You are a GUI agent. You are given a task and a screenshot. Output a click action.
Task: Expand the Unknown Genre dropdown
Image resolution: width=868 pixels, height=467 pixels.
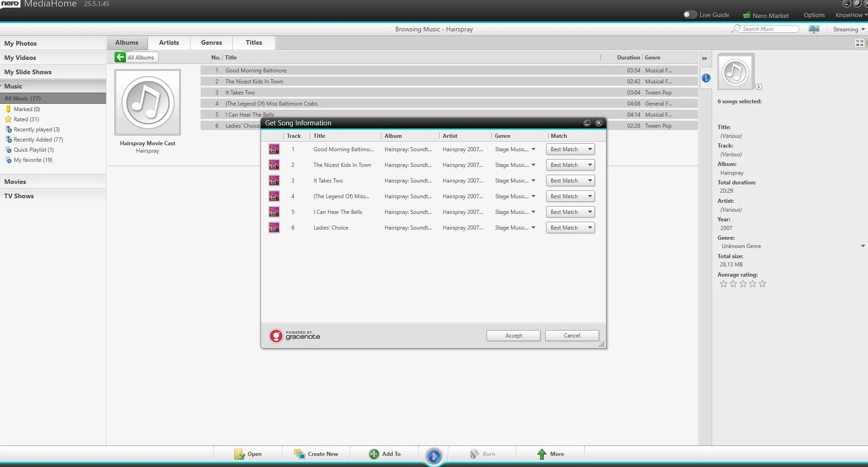click(x=863, y=246)
